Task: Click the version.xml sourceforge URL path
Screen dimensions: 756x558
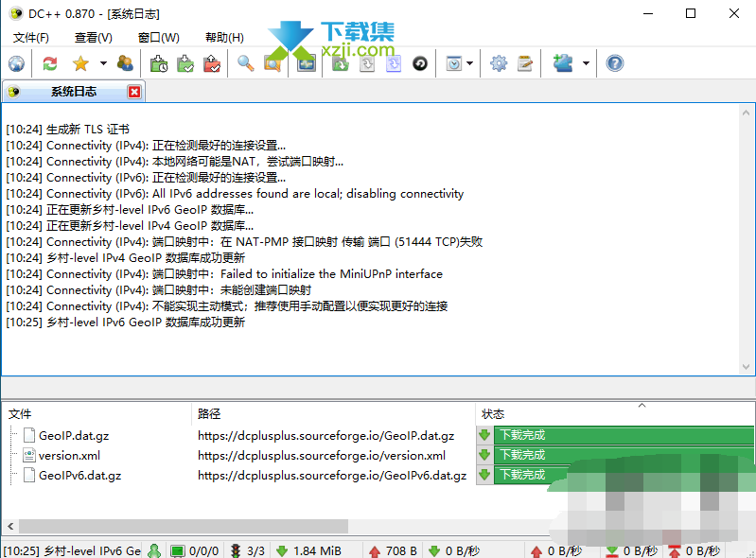Action: [322, 455]
